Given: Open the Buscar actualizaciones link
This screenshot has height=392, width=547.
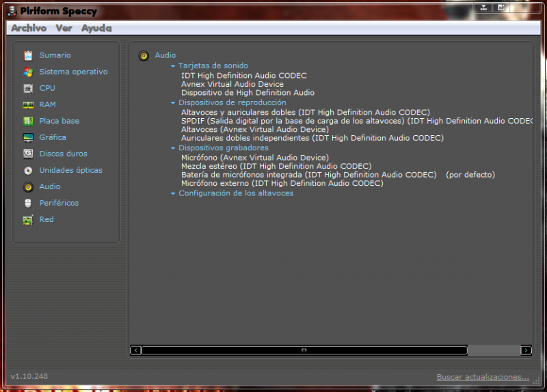Looking at the screenshot, I should (x=483, y=377).
